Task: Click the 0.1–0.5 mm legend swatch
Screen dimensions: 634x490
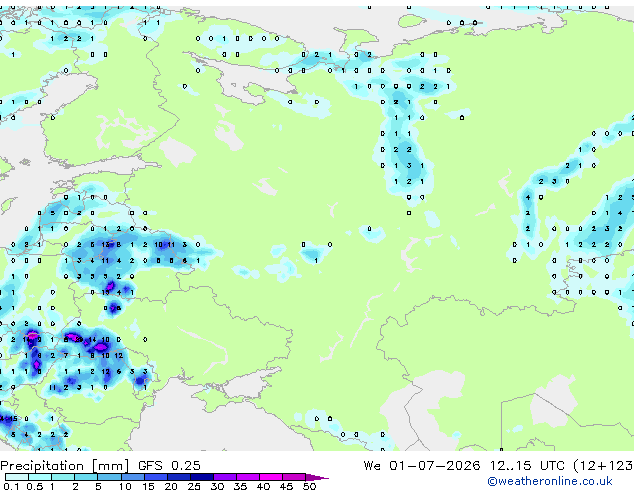Action: pyautogui.click(x=17, y=477)
